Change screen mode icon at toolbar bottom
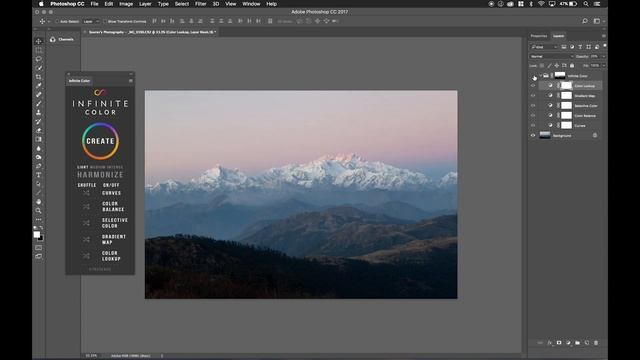Screen dimensions: 640x360 (x=39, y=257)
